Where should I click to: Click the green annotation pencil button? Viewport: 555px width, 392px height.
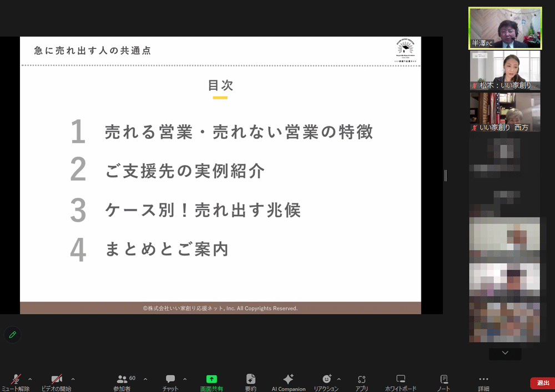pos(12,335)
